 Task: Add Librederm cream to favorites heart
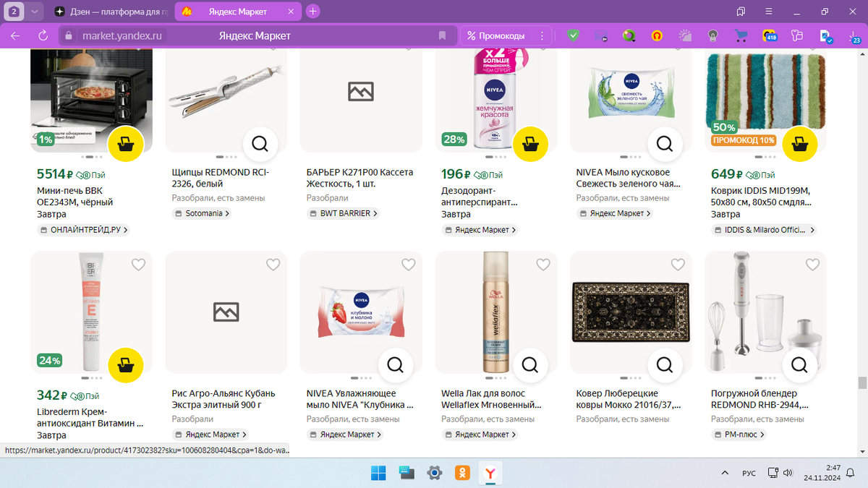tap(138, 265)
